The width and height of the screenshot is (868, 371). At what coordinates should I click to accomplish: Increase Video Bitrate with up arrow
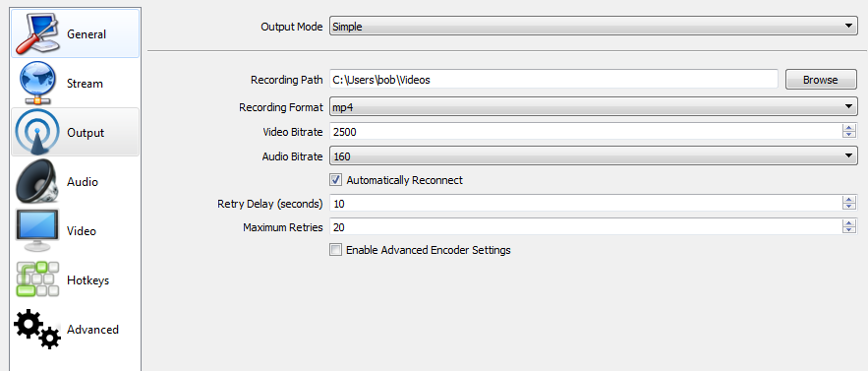848,128
